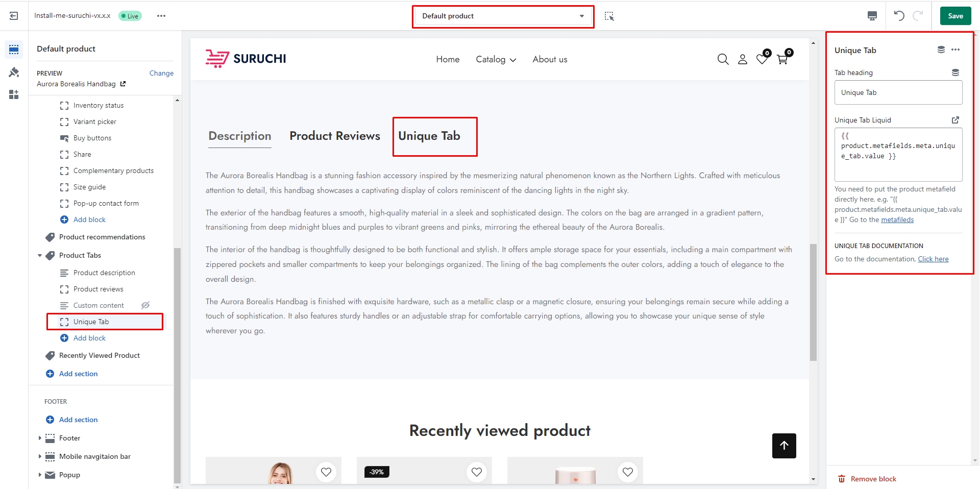This screenshot has width=980, height=489.
Task: Toggle visibility of Custom content block
Action: [145, 305]
